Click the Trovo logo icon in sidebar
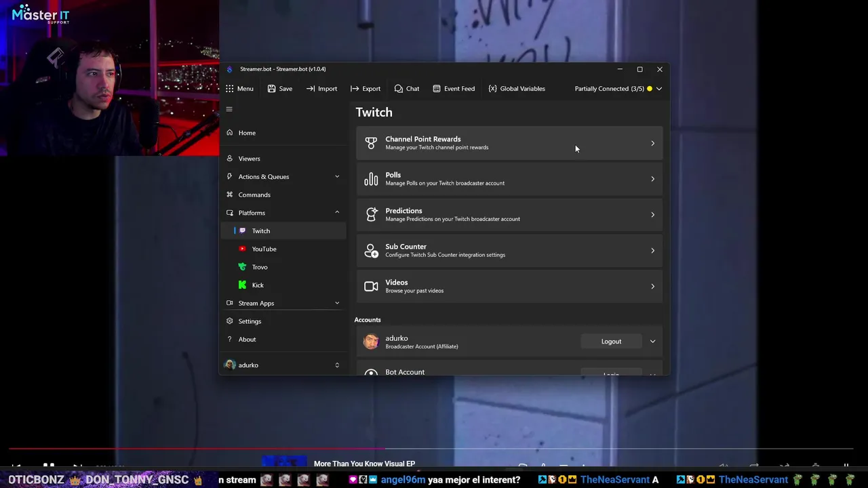This screenshot has height=488, width=868. point(243,267)
